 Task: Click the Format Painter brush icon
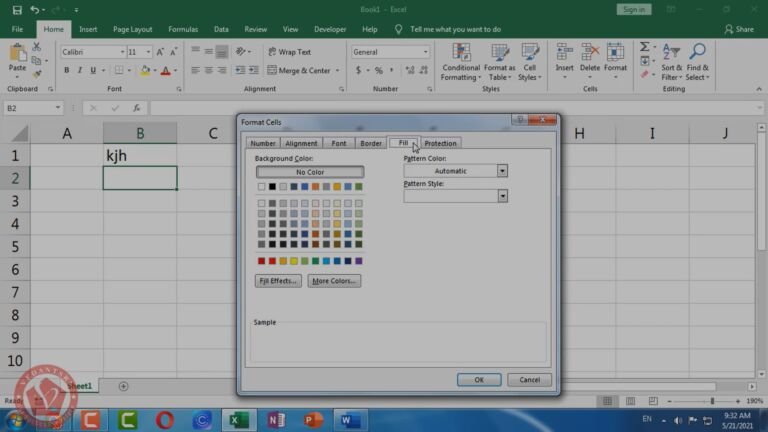click(x=37, y=74)
